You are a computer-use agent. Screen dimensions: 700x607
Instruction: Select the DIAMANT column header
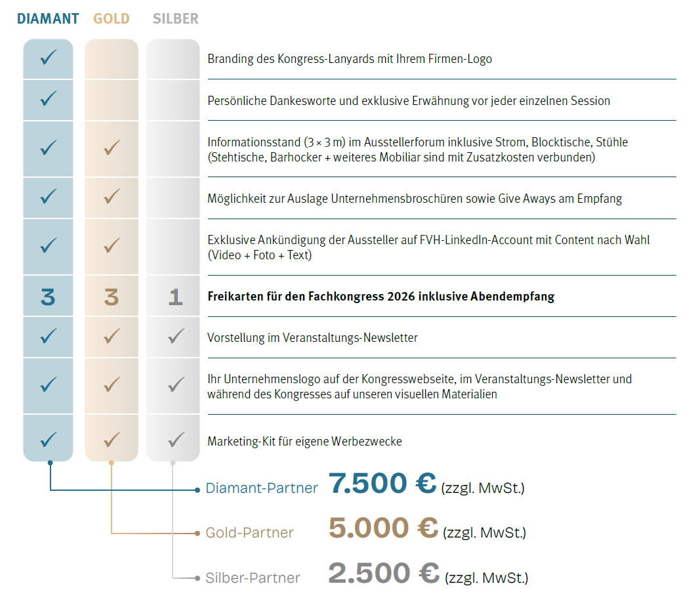pyautogui.click(x=48, y=18)
